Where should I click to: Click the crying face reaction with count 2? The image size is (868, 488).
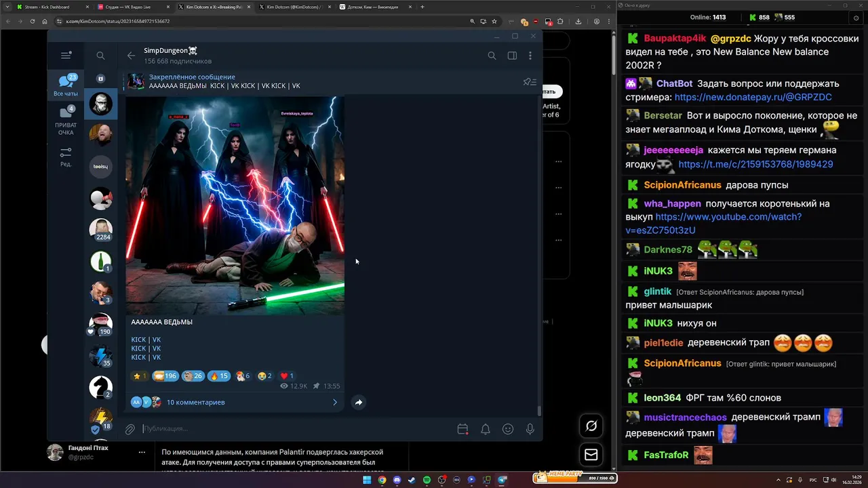coord(265,375)
